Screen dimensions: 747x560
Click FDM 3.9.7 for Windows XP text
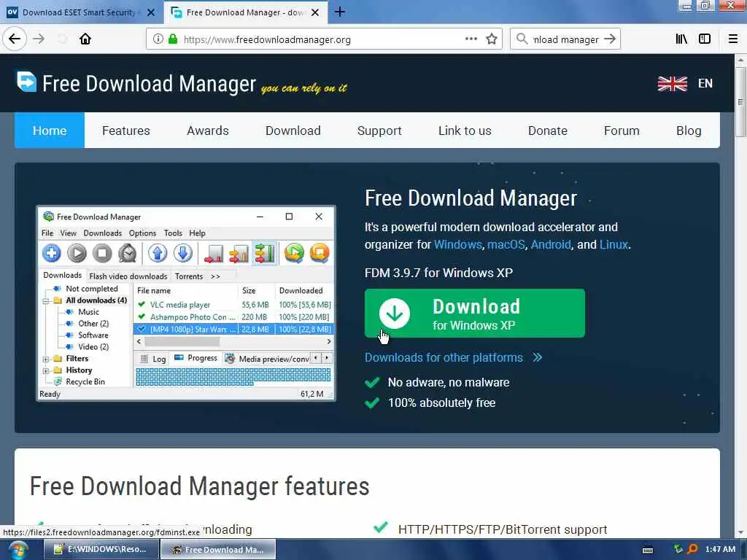[438, 273]
